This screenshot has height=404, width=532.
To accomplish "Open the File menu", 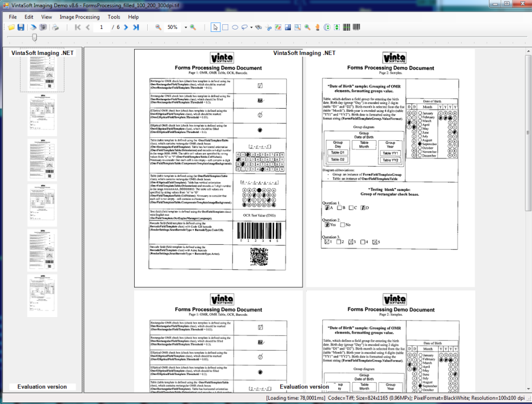I will tap(13, 17).
